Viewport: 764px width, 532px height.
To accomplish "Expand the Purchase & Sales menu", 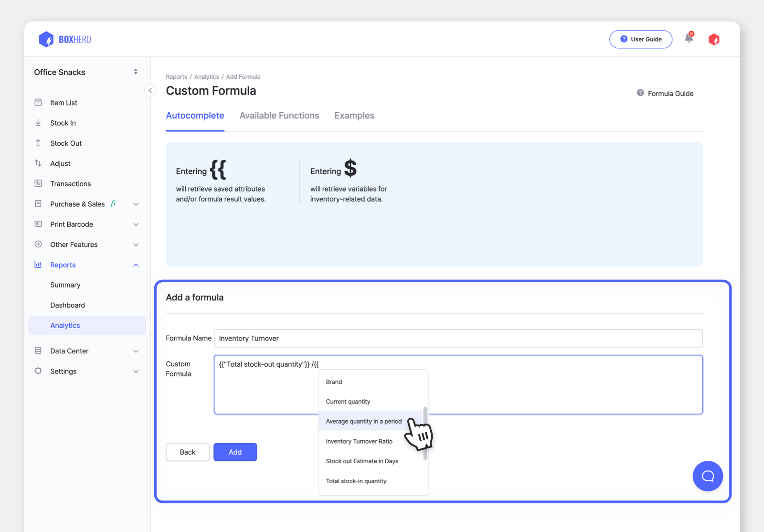I will tap(136, 204).
